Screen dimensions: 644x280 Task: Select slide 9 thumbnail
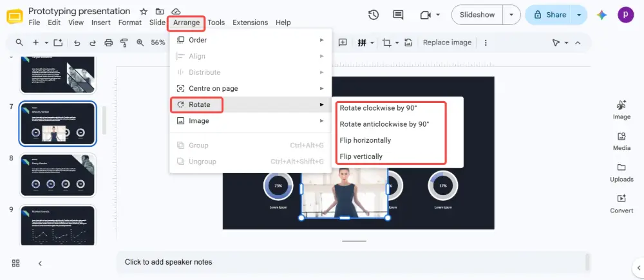[57, 225]
